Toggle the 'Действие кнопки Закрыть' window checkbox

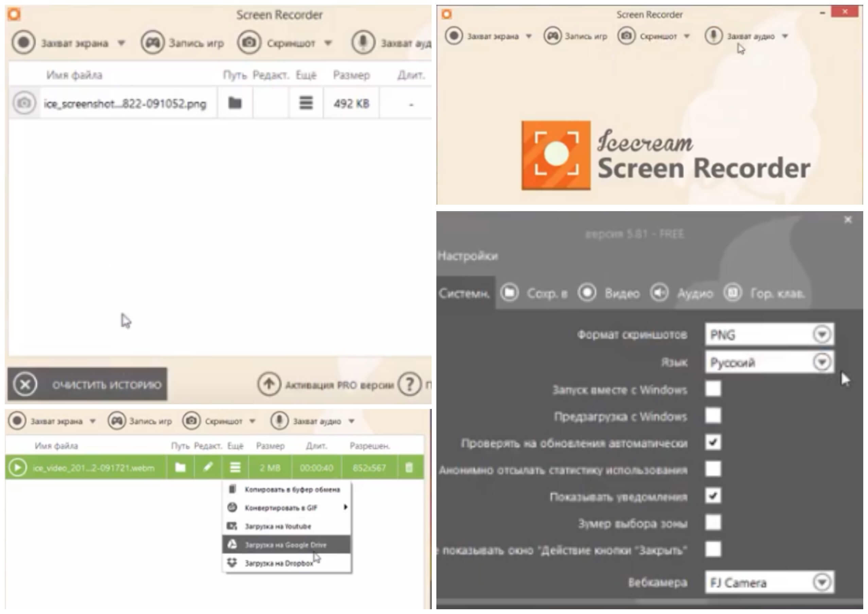pyautogui.click(x=713, y=549)
